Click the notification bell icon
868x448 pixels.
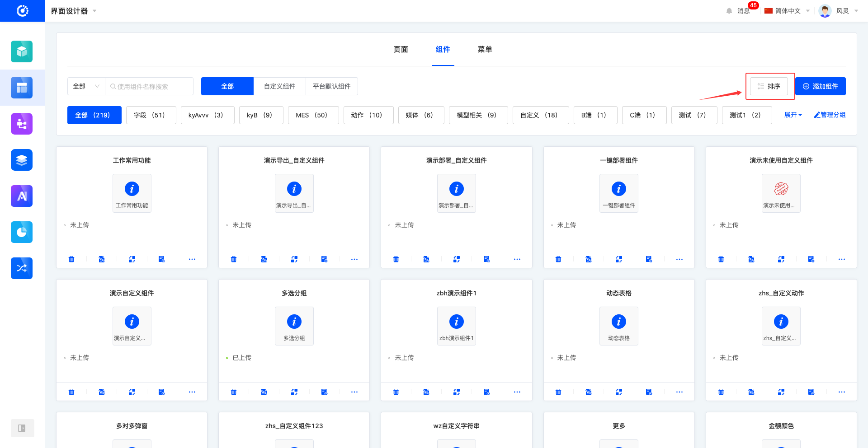(x=729, y=11)
